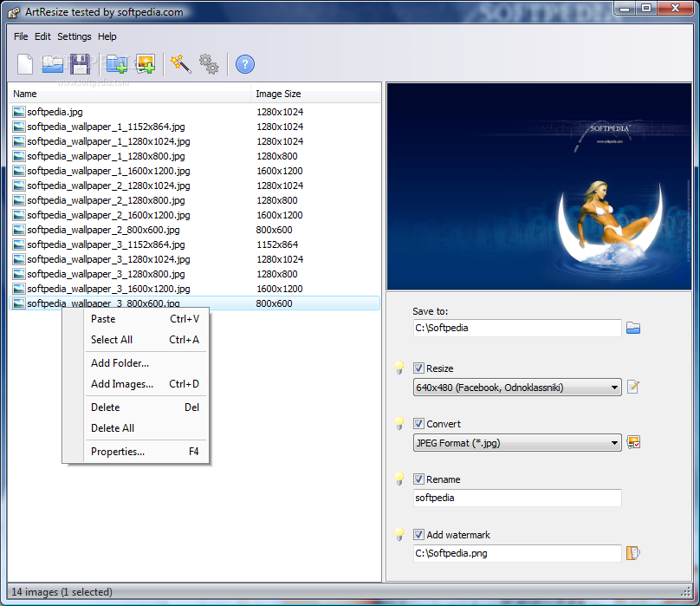Viewport: 700px width, 606px height.
Task: Choose Delete from the context menu
Action: click(x=146, y=407)
